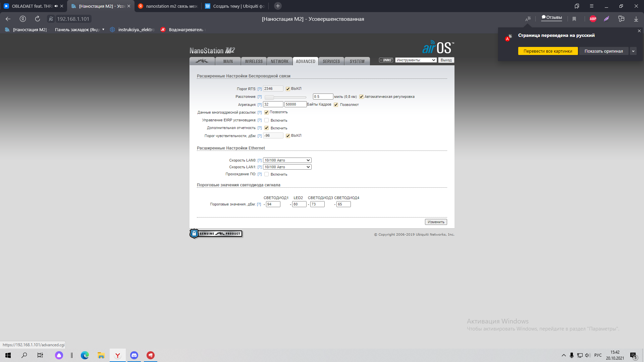644x362 pixels.
Task: Close the translation popup
Action: [x=639, y=31]
